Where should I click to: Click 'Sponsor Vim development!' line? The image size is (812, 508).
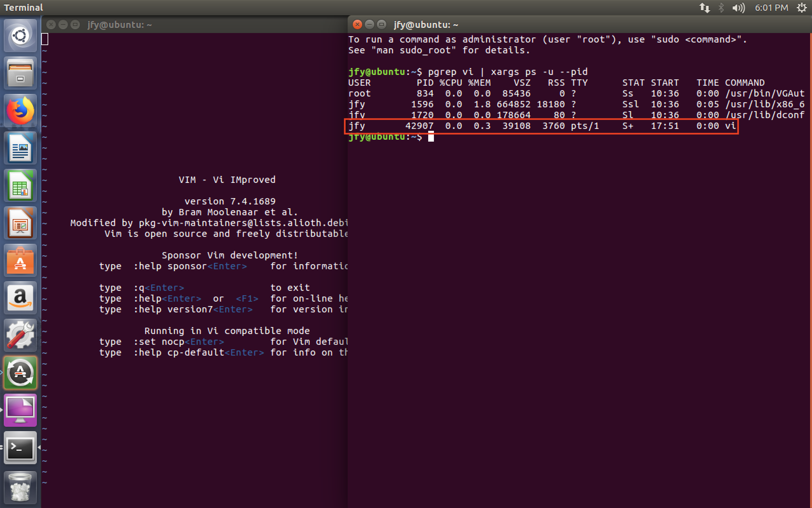[230, 255]
